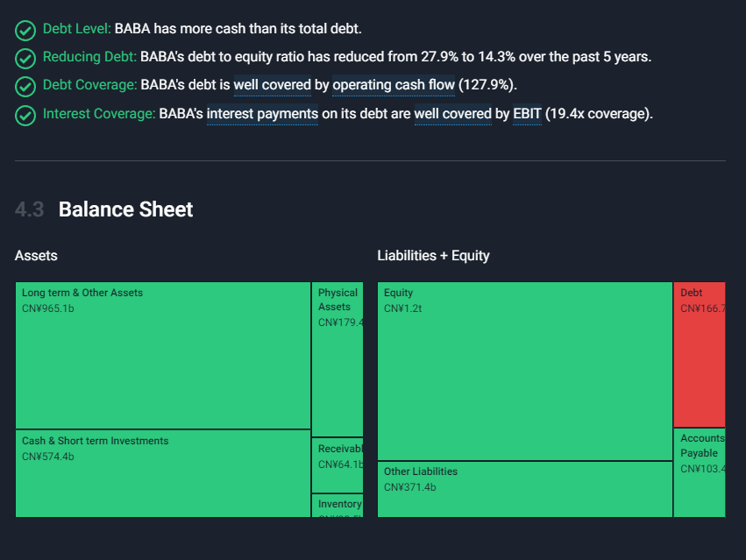This screenshot has height=560, width=746.
Task: Click the 'operating cash flow' link
Action: 393,85
